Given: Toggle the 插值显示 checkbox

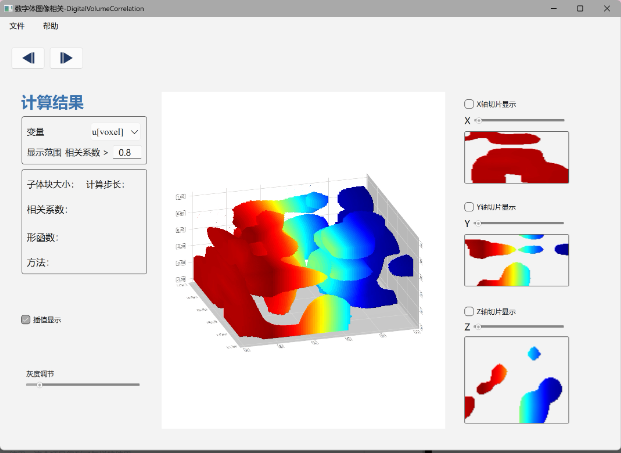Looking at the screenshot, I should 26,320.
